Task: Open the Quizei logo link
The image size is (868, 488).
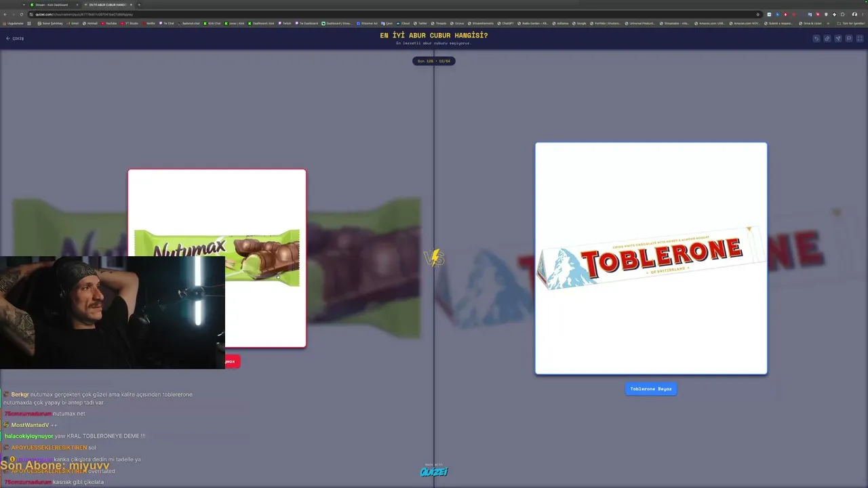Action: point(434,472)
